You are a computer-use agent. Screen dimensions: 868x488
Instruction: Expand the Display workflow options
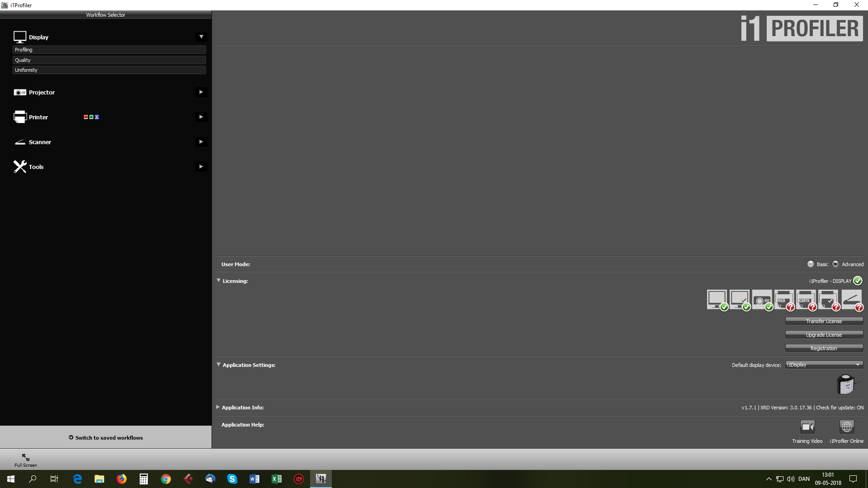point(201,37)
